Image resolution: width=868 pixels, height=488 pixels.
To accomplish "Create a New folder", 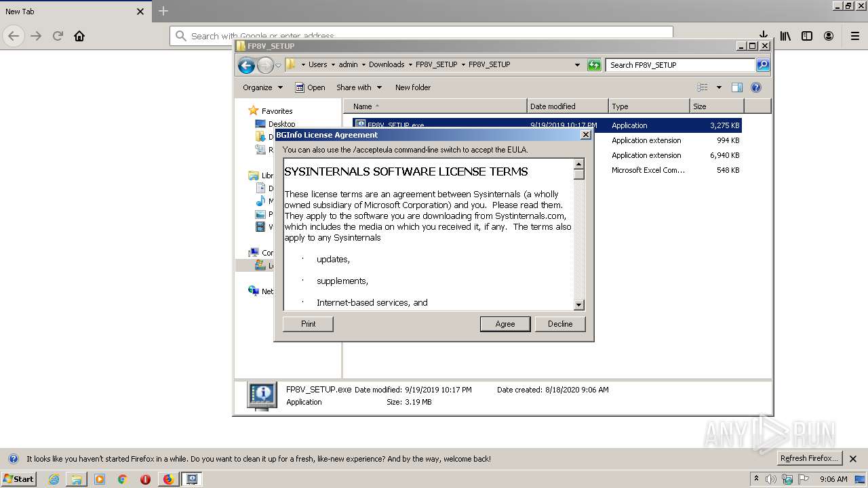I will tap(413, 87).
